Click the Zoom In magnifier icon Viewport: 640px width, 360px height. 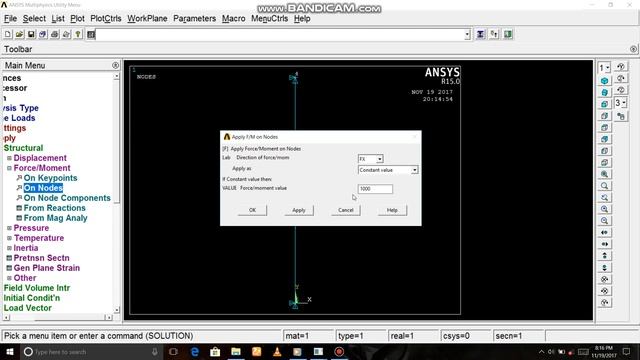point(605,209)
